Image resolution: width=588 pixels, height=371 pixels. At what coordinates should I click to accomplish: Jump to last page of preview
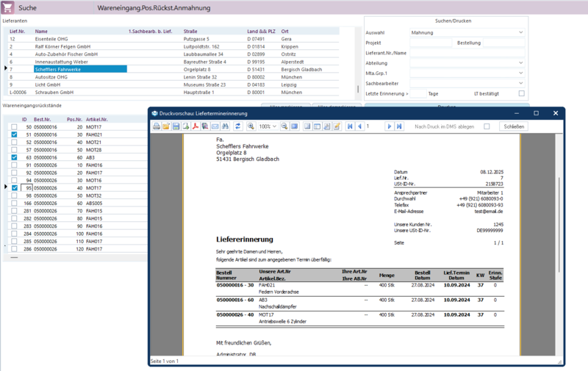399,126
